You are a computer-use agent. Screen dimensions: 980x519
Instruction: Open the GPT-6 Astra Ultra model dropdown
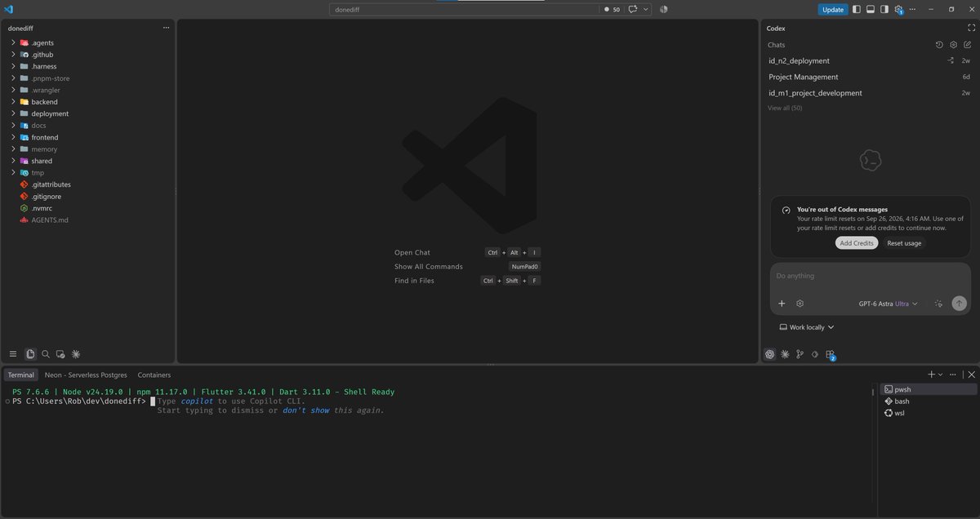tap(888, 304)
